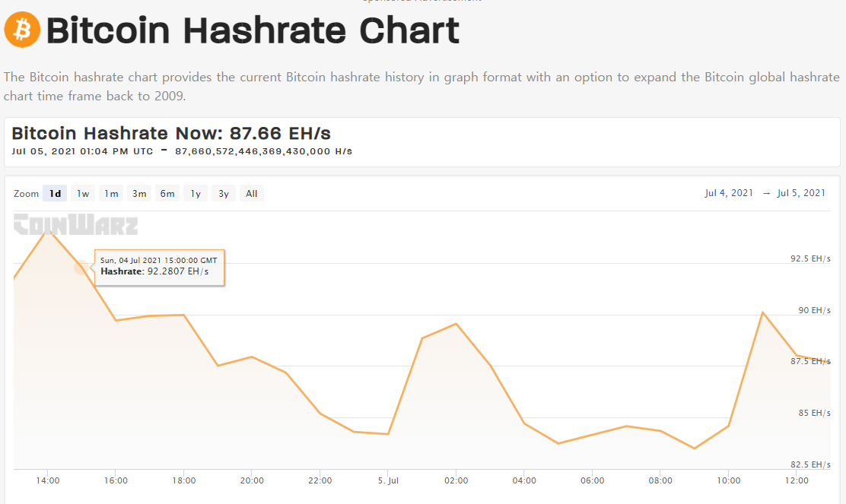
Task: Select the 1w zoom range
Action: tap(83, 194)
